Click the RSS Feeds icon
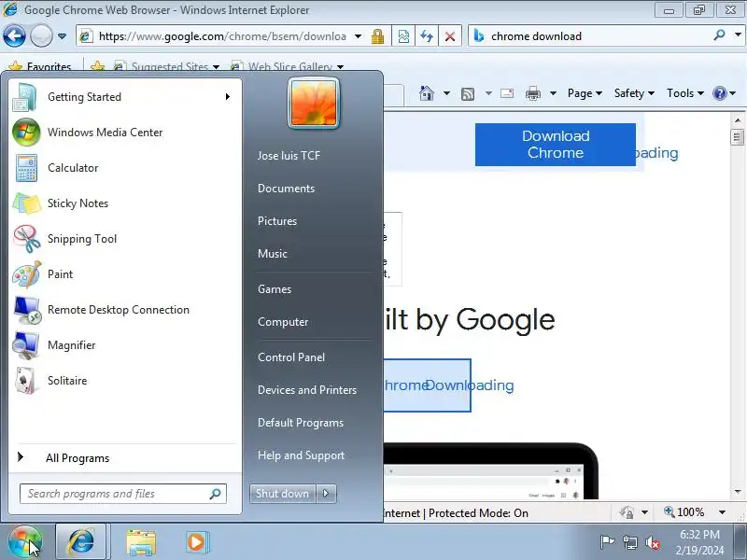747x560 pixels. pos(468,94)
